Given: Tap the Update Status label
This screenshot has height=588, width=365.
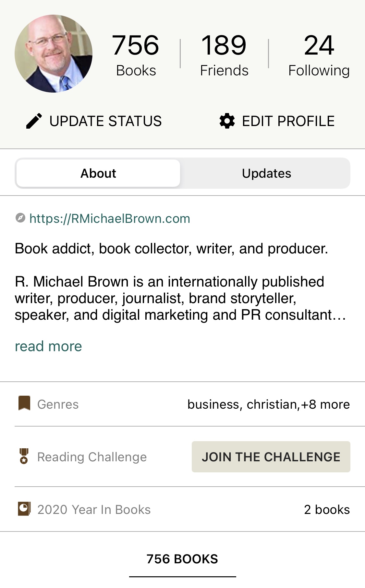Looking at the screenshot, I should (x=105, y=121).
